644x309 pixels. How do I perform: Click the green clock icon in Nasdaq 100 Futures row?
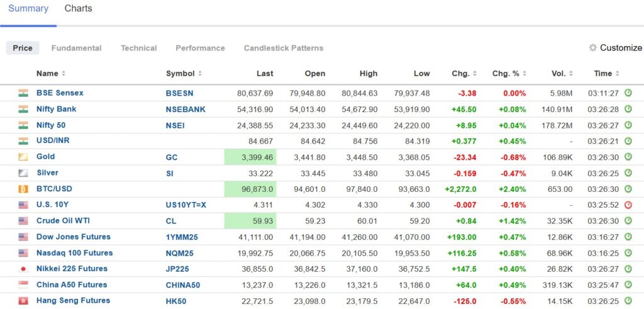pos(628,253)
